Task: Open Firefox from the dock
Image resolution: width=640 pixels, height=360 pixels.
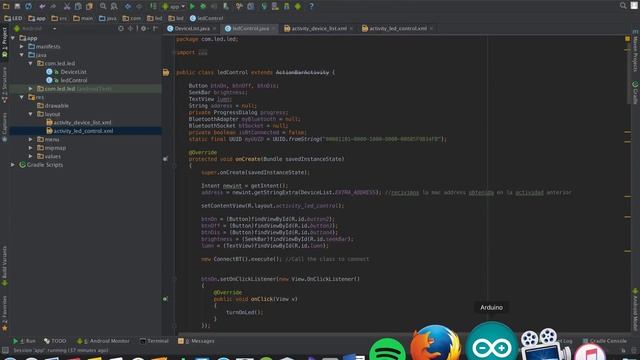Action: (436, 343)
